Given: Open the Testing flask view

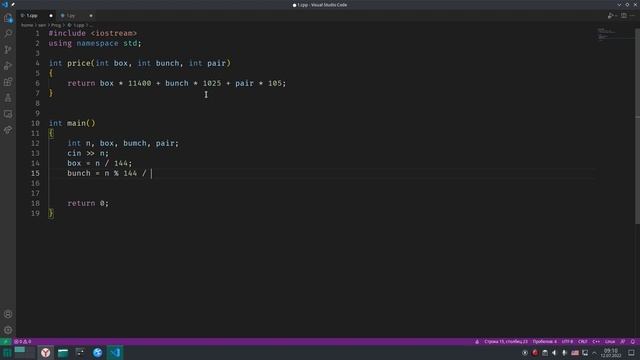Looking at the screenshot, I should pos(8,98).
